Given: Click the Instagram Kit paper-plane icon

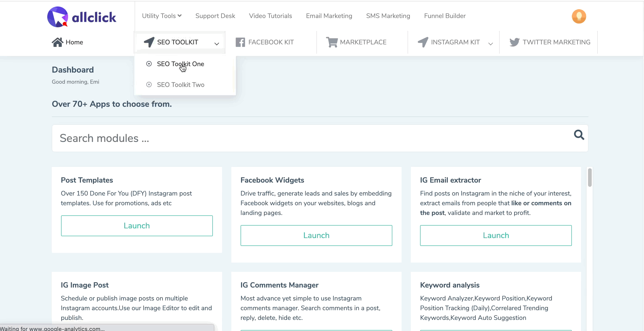Looking at the screenshot, I should [423, 42].
